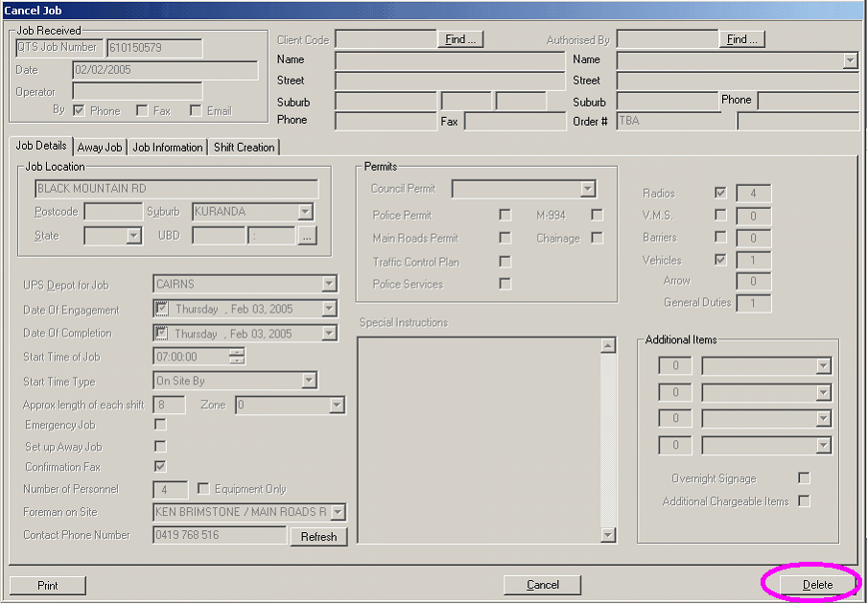This screenshot has height=604, width=868.
Task: Click the Cancel button
Action: (542, 585)
